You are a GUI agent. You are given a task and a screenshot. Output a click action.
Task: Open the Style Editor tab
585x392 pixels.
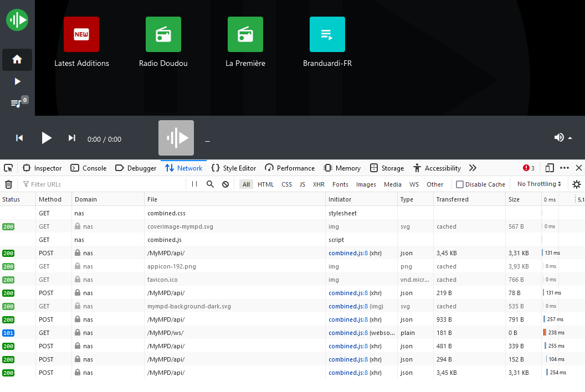234,168
